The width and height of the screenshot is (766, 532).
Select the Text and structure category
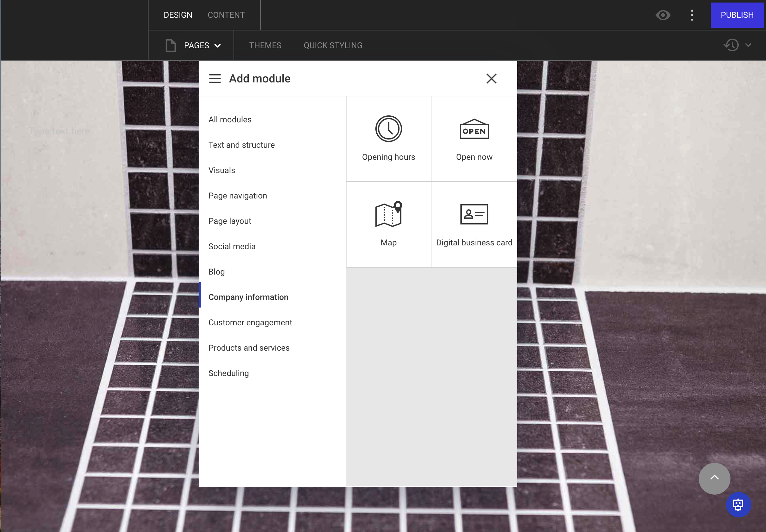tap(241, 145)
